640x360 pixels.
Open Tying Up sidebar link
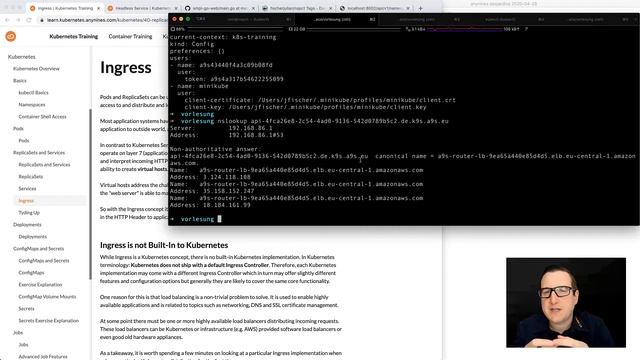29,213
